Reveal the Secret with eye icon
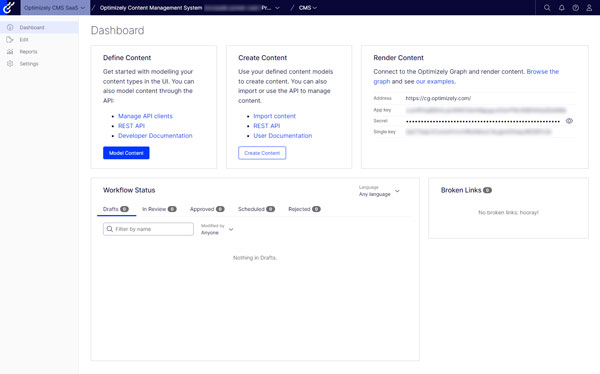600x374 pixels. coord(569,121)
